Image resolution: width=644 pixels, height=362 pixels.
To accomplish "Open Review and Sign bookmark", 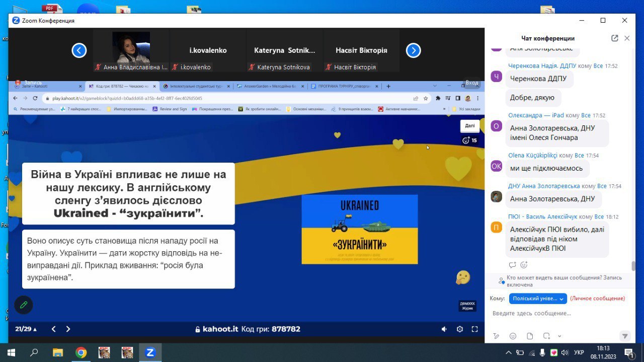I will click(170, 109).
